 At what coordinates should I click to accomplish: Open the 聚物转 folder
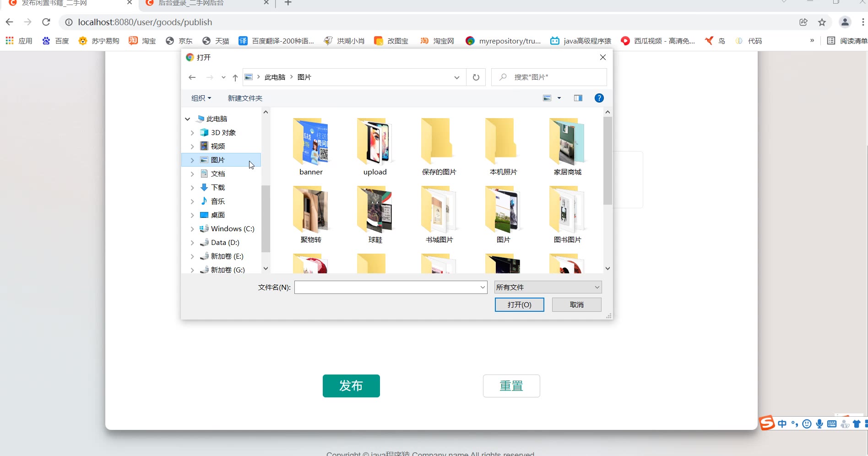pyautogui.click(x=311, y=215)
